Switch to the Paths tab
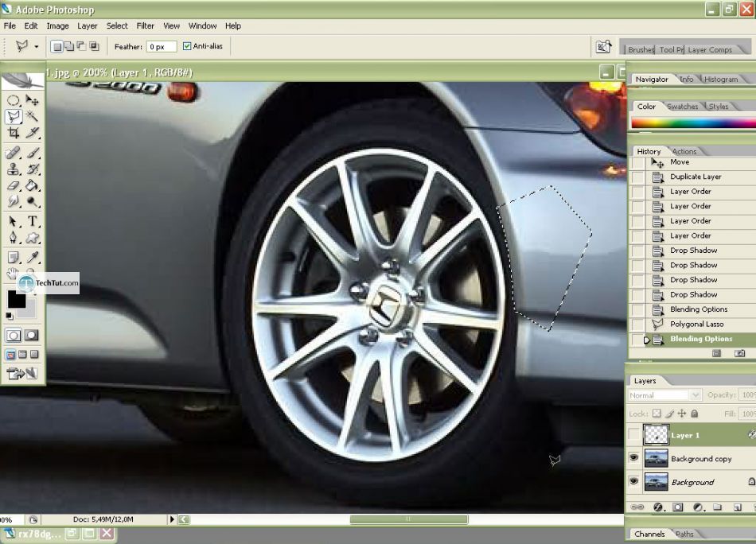756x544 pixels. (x=684, y=534)
